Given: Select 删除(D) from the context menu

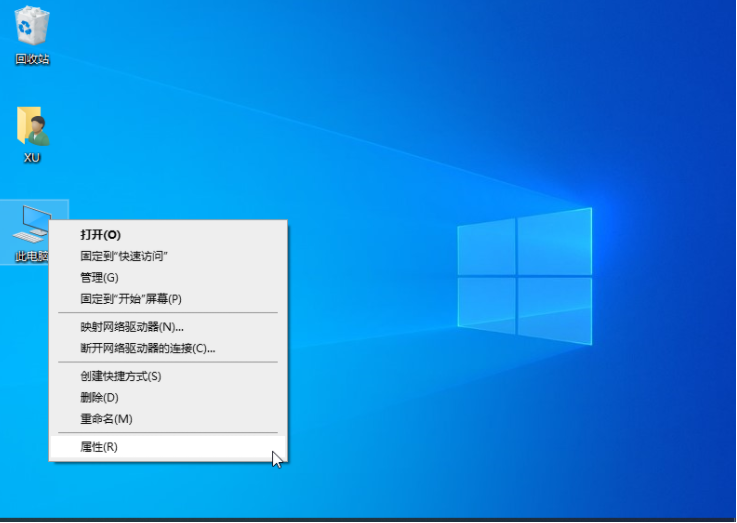Looking at the screenshot, I should coord(99,397).
